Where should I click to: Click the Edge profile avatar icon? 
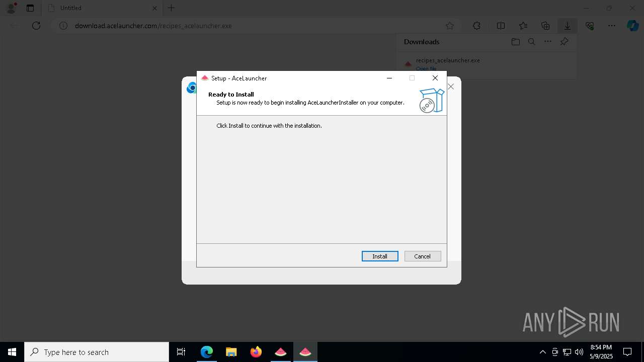(x=11, y=8)
